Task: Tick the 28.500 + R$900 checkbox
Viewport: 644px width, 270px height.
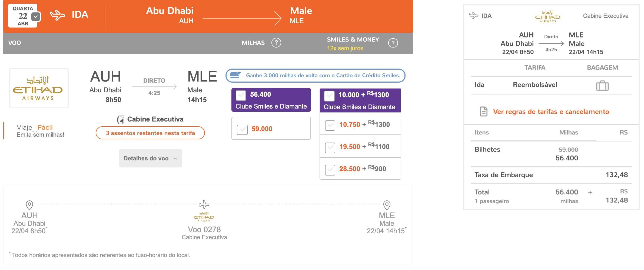Action: point(330,170)
